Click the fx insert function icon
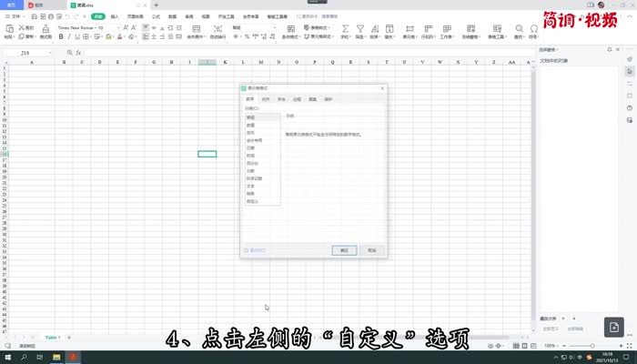The width and height of the screenshot is (637, 364). [80, 53]
